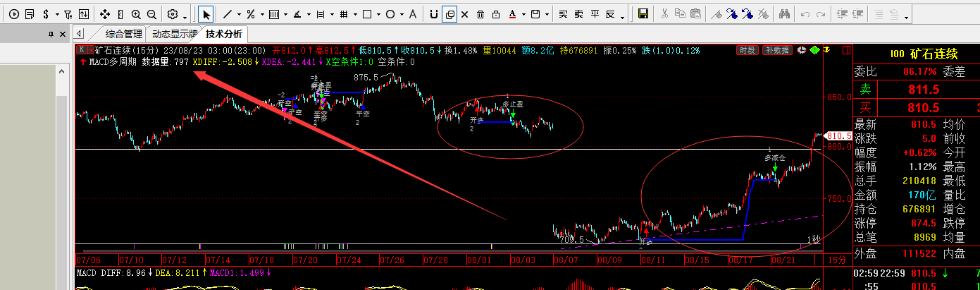
Task: Click the filter list toolbar icon
Action: 68,14
